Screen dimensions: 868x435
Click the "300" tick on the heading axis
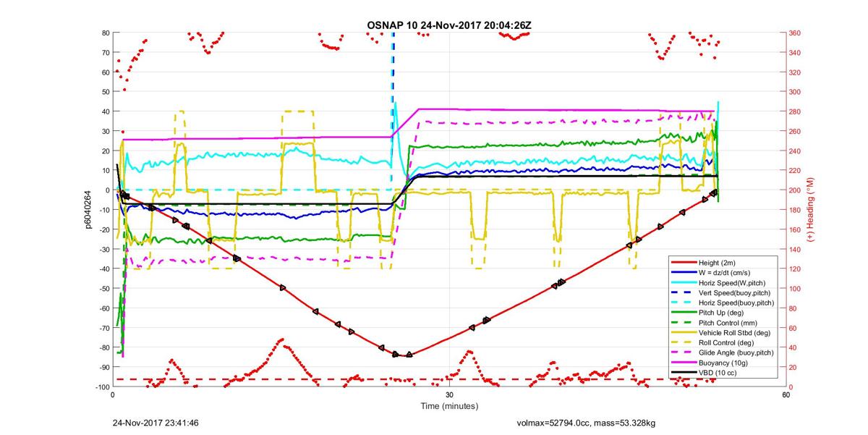pos(795,92)
